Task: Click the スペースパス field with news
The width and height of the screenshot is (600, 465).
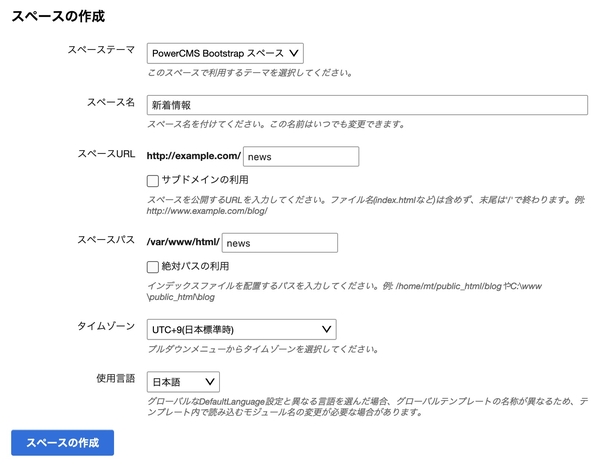Action: coord(280,243)
